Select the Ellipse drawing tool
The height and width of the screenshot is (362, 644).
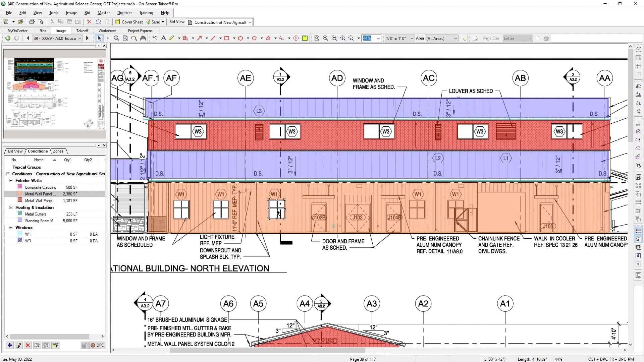[x=241, y=38]
